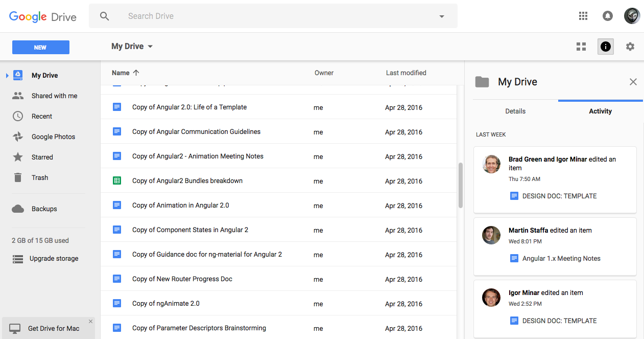The width and height of the screenshot is (644, 339).
Task: Toggle the view details info panel
Action: (x=606, y=47)
